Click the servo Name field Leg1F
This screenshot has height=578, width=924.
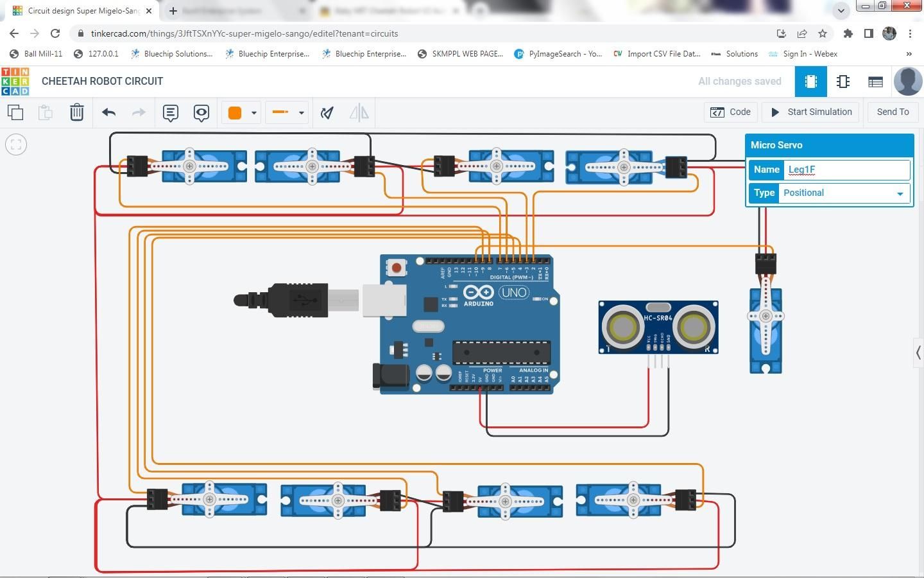tap(848, 170)
